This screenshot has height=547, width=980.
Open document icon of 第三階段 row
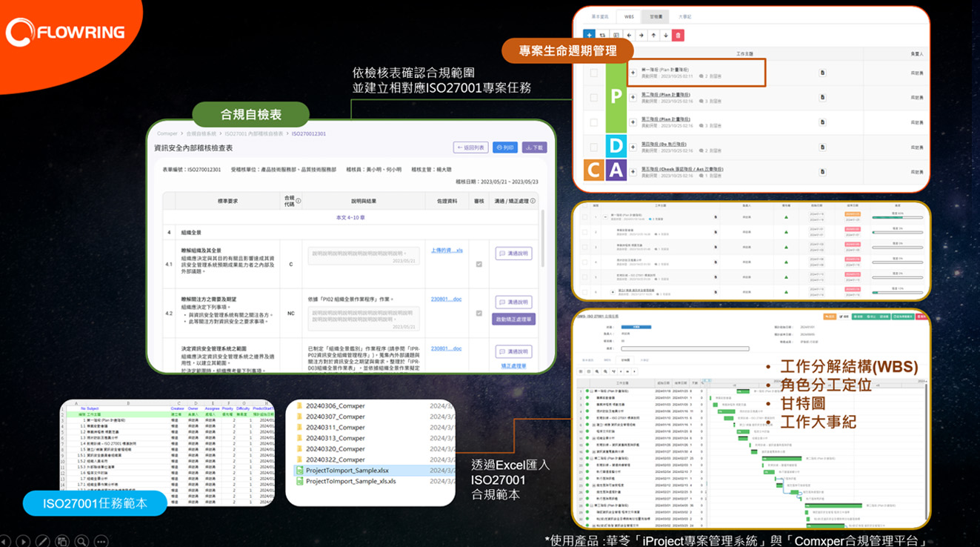[822, 122]
